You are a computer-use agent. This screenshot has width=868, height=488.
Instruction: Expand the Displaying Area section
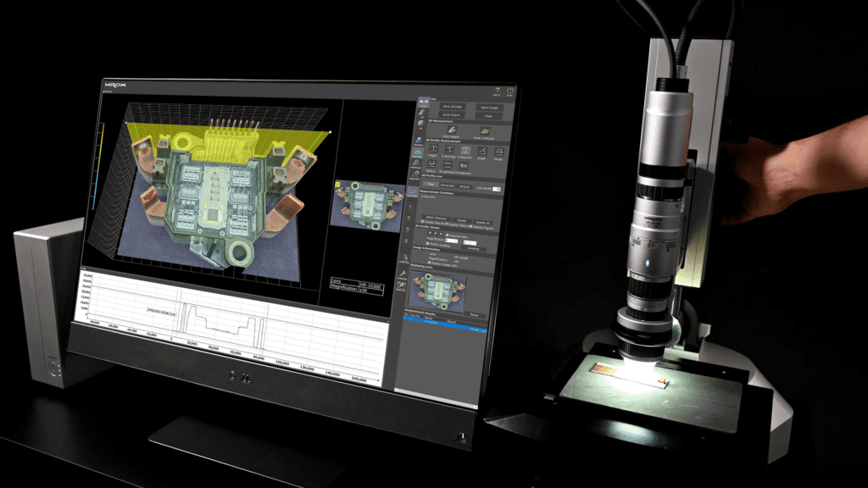[421, 266]
